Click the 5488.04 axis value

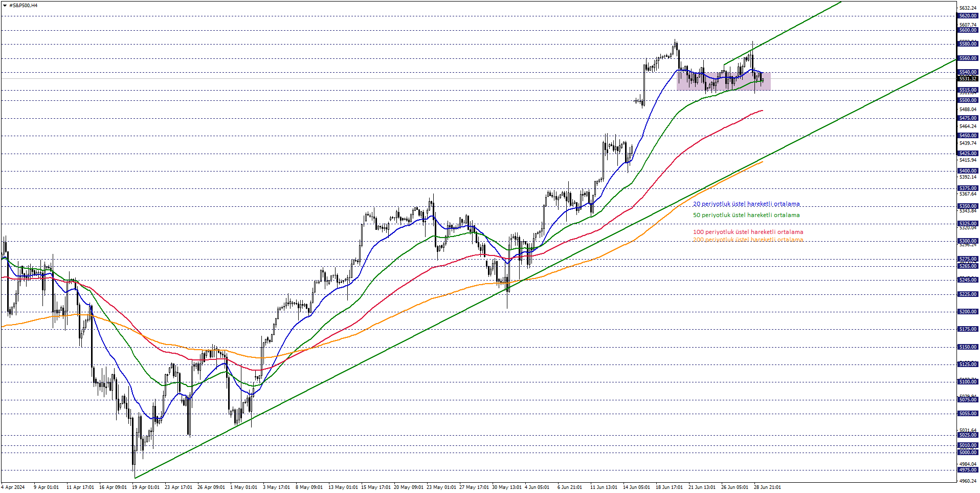point(968,110)
